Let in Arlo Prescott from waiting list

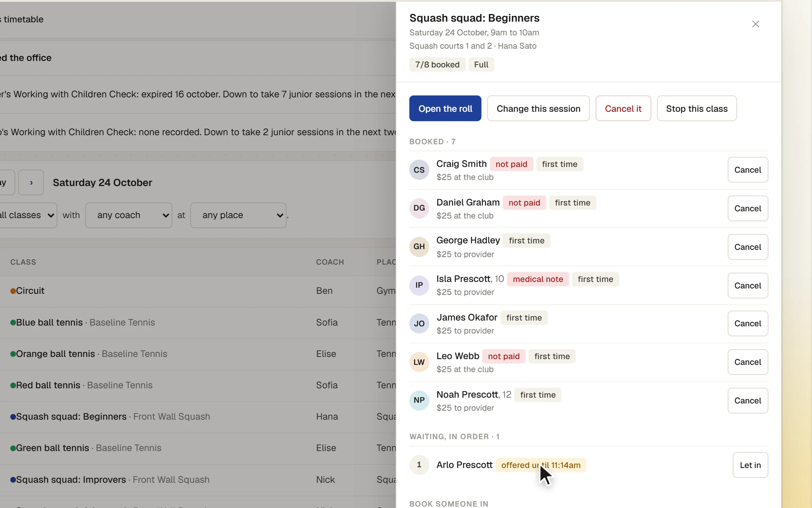[750, 465]
